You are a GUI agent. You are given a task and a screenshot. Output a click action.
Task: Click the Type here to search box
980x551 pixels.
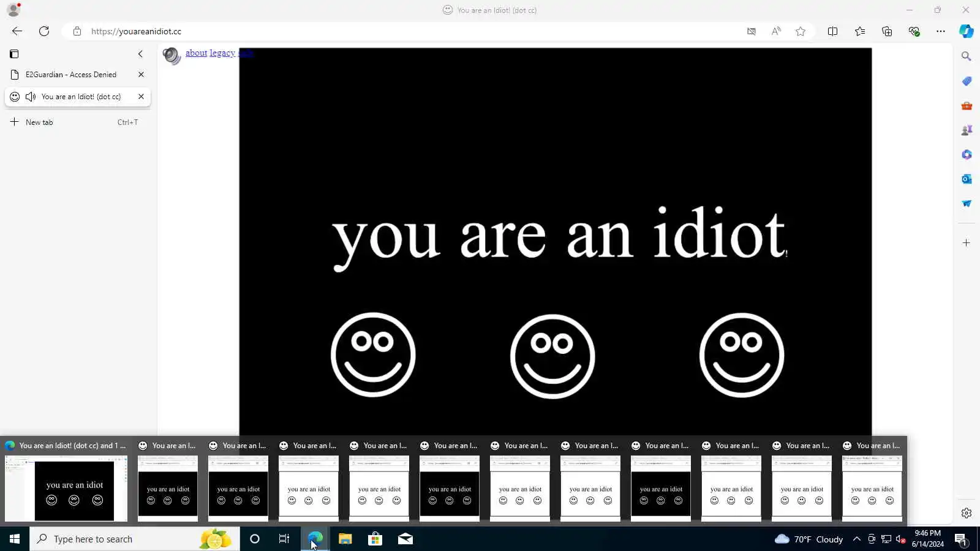[135, 539]
